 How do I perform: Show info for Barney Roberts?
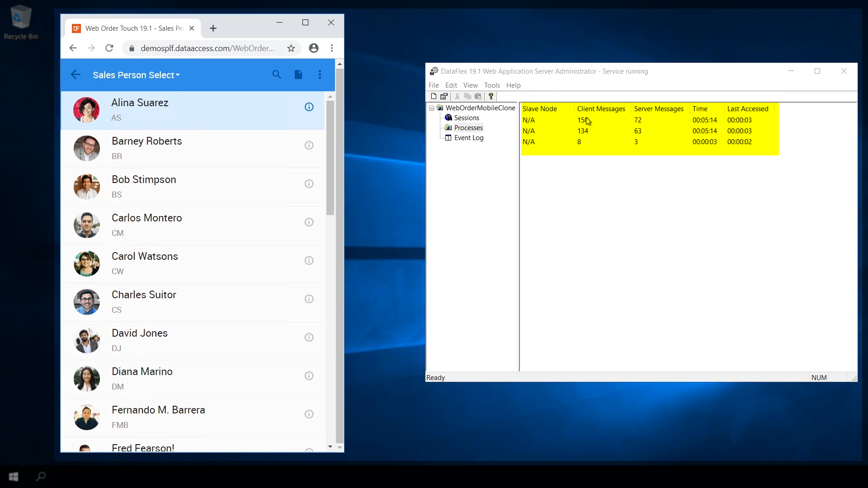(309, 145)
